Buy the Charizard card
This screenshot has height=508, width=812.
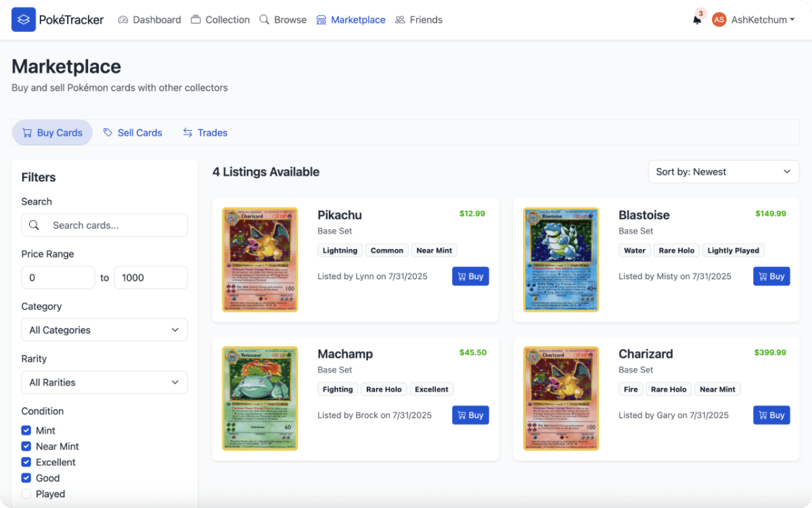[x=771, y=415]
